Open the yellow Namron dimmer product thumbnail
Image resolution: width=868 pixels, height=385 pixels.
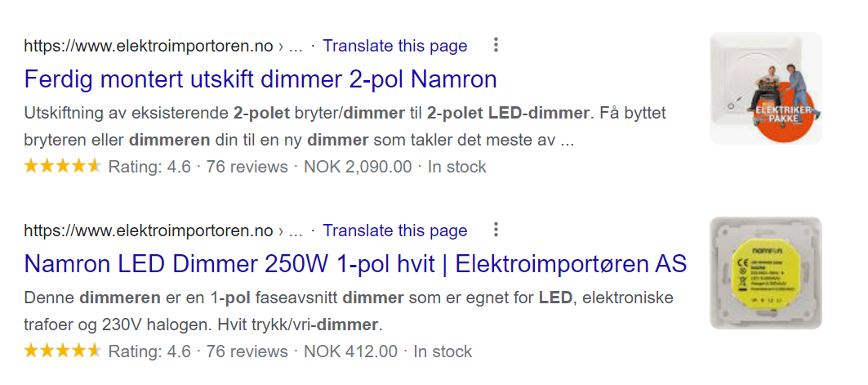coord(765,273)
